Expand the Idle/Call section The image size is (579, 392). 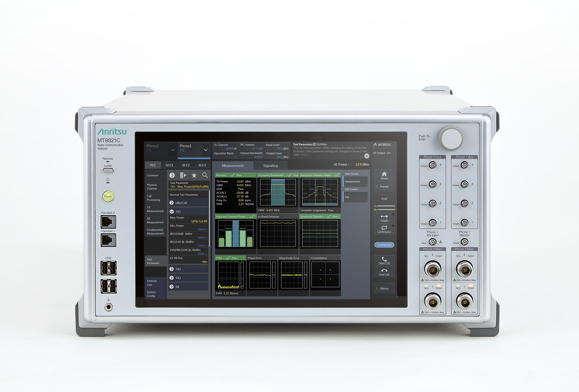[188, 203]
